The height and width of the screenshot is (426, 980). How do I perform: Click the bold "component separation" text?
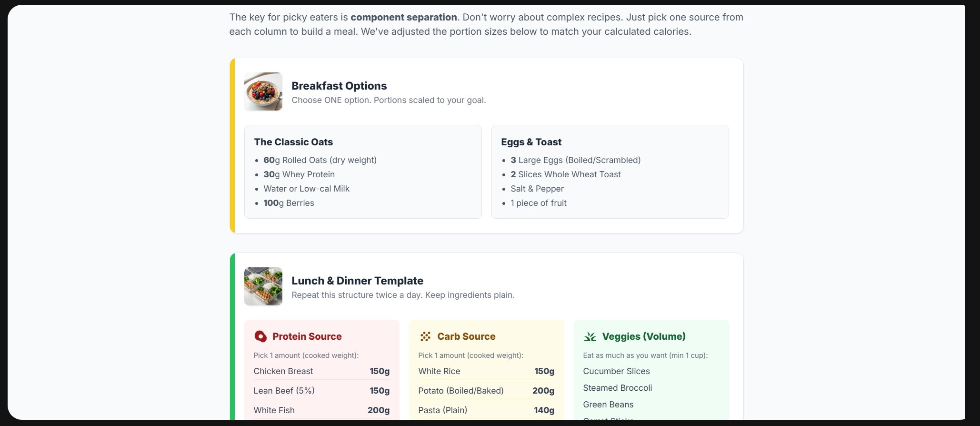[x=403, y=17]
